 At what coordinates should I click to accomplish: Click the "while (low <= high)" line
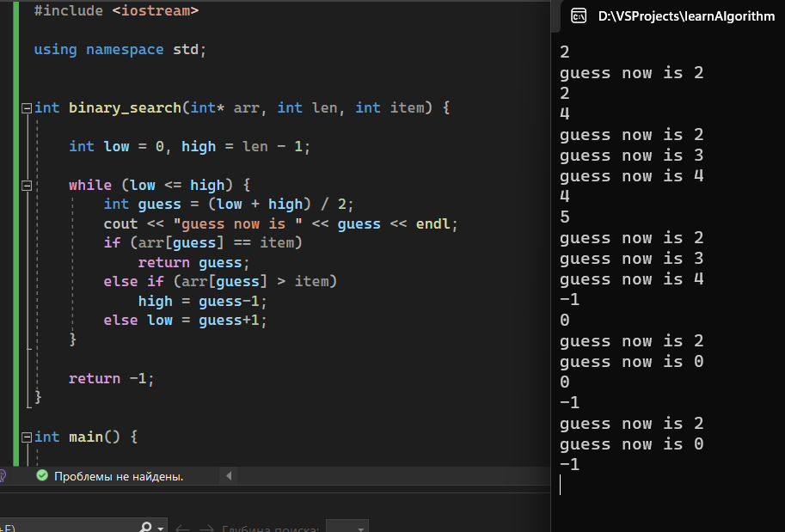click(x=159, y=185)
